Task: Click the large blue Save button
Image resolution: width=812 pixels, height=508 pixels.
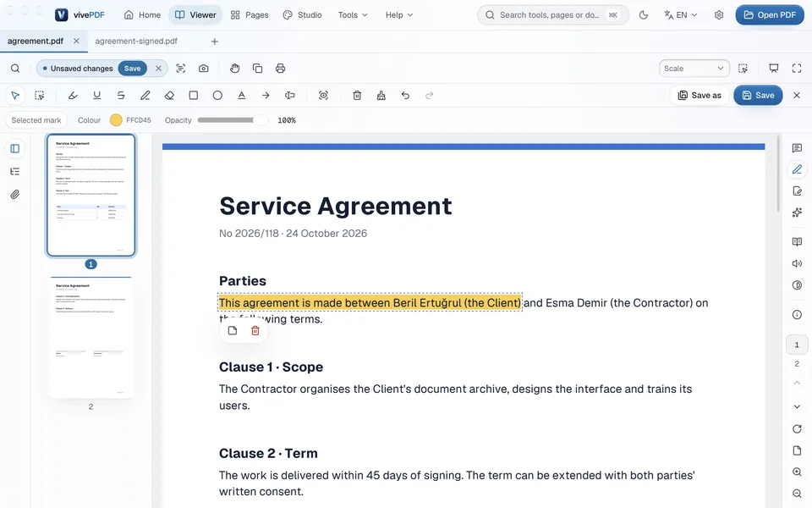Action: click(x=758, y=96)
